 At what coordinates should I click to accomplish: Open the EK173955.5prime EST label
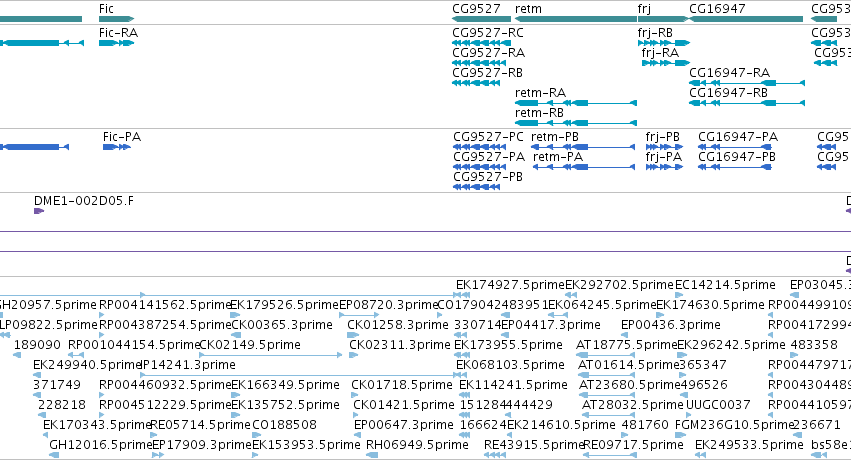(x=508, y=345)
